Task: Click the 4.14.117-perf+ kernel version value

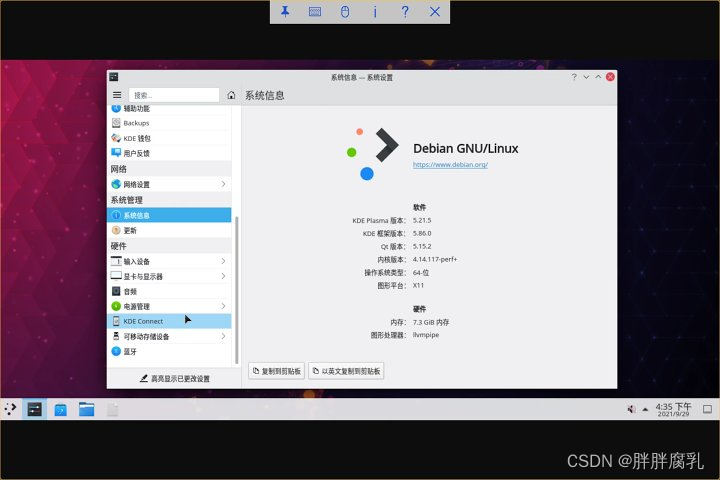Action: 435,259
